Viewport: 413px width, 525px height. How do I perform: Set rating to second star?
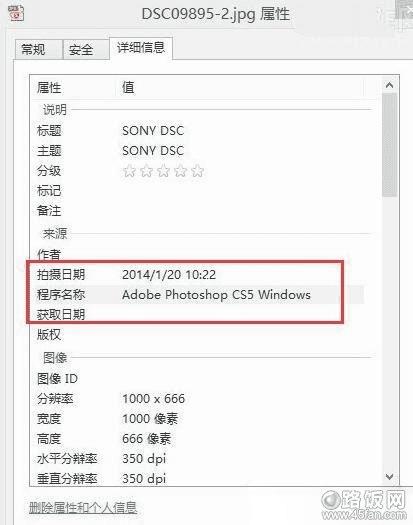click(x=146, y=171)
